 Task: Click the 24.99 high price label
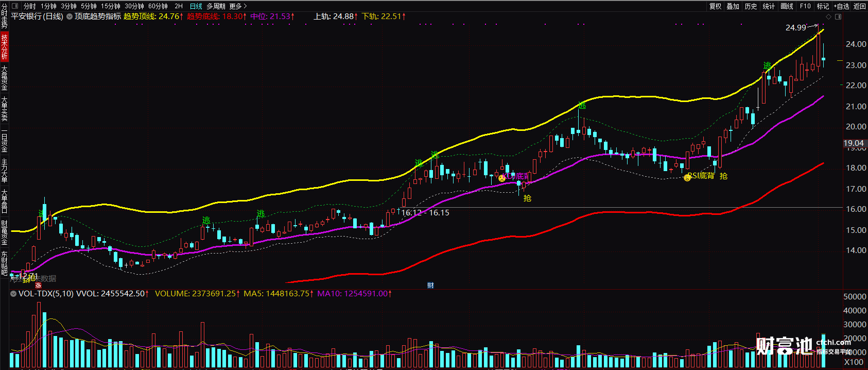point(796,28)
